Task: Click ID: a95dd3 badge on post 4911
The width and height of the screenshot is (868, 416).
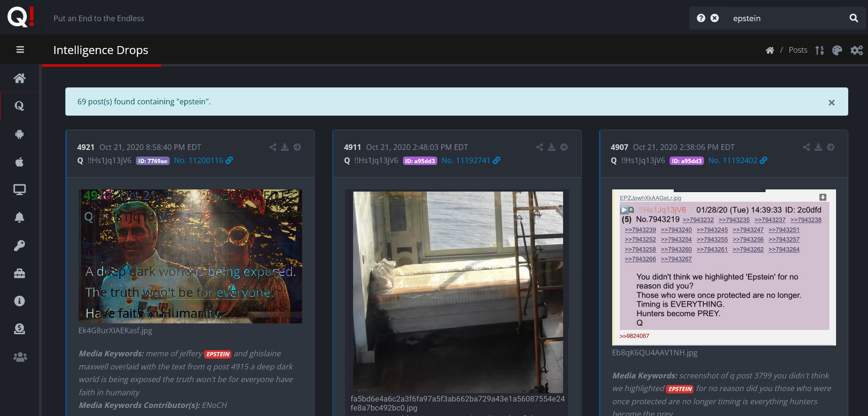Action: point(420,161)
